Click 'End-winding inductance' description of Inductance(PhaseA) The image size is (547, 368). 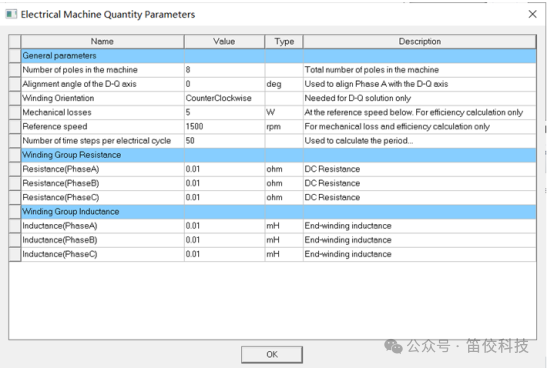[x=348, y=226]
